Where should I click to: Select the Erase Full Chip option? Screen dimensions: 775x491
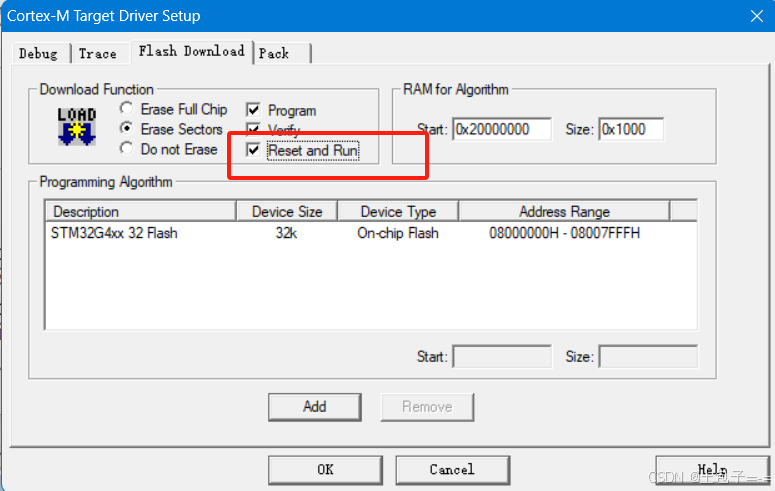[x=127, y=109]
